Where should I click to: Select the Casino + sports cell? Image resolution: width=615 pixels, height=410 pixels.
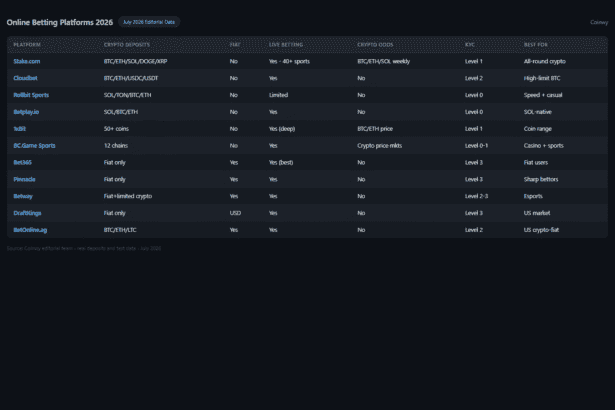(544, 146)
